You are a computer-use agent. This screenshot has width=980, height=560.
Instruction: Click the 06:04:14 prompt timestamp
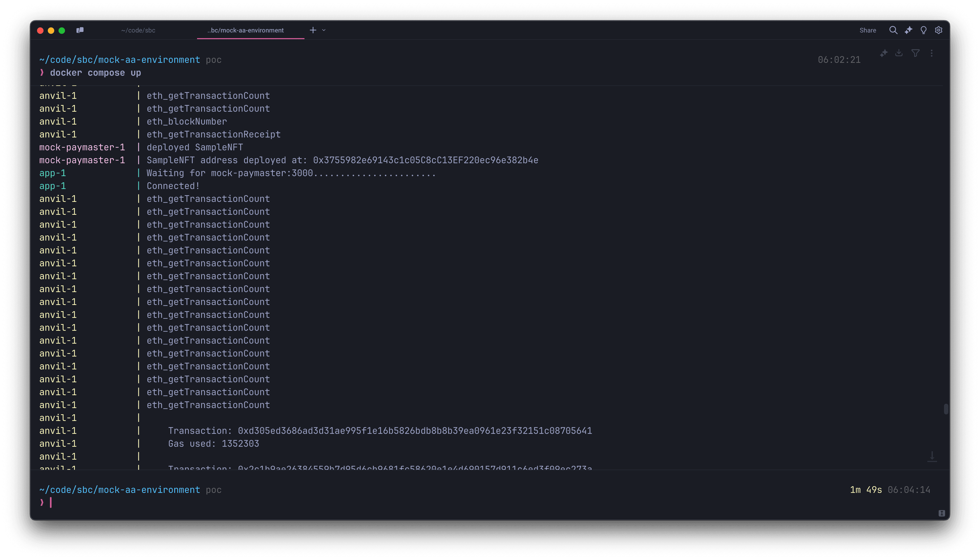909,490
